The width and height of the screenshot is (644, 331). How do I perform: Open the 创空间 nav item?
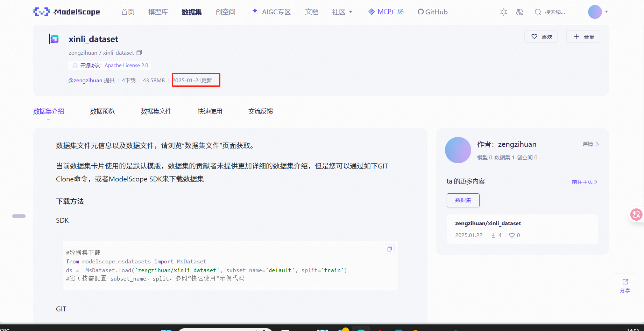pos(225,12)
